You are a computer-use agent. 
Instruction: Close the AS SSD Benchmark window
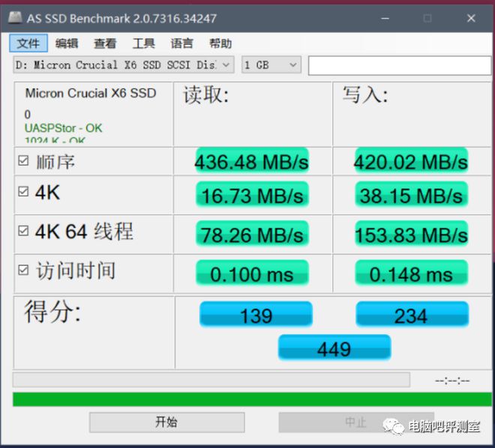click(471, 18)
